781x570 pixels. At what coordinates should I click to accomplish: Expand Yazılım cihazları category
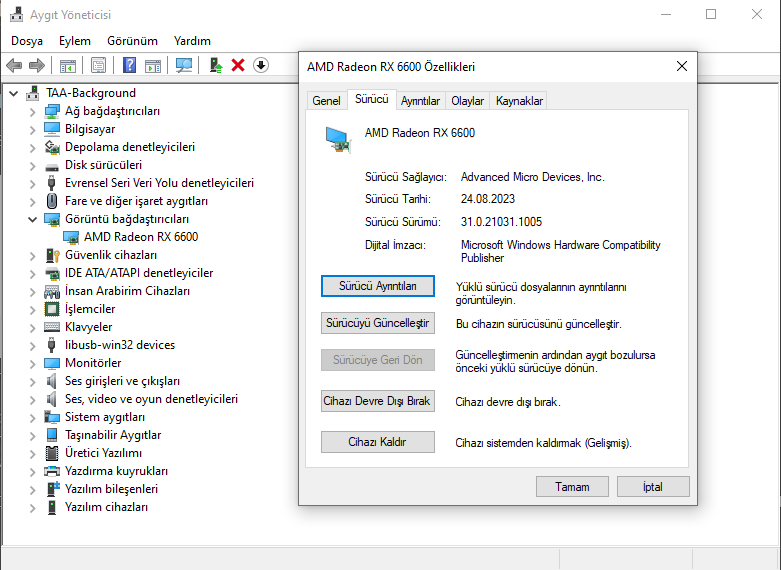tap(32, 507)
